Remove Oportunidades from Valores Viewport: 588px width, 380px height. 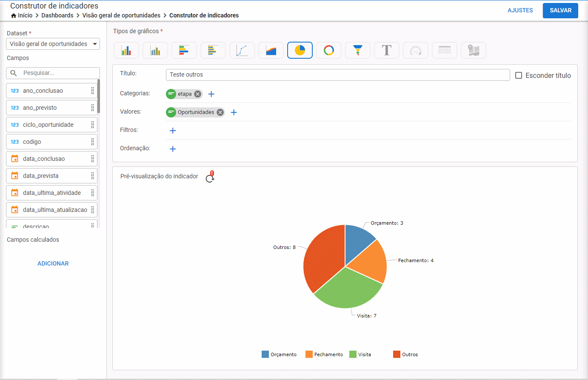click(220, 112)
